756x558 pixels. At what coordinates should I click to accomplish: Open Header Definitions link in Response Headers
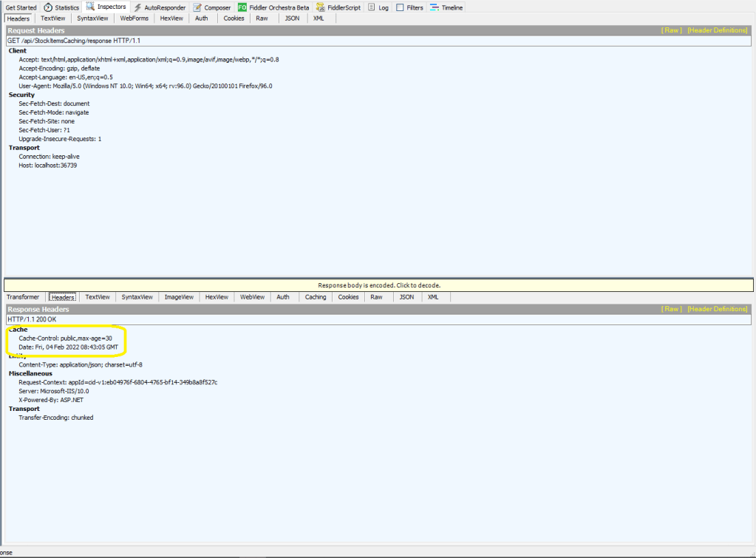(718, 309)
